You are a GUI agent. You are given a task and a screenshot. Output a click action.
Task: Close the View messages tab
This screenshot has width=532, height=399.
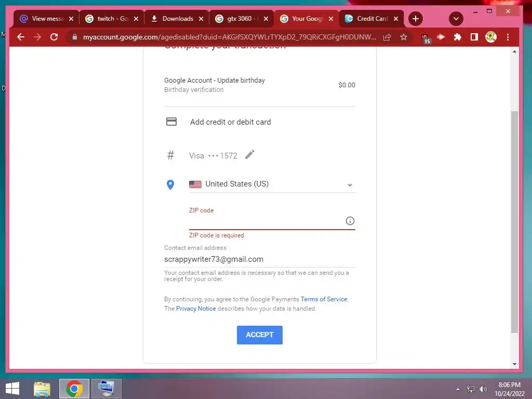[71, 19]
